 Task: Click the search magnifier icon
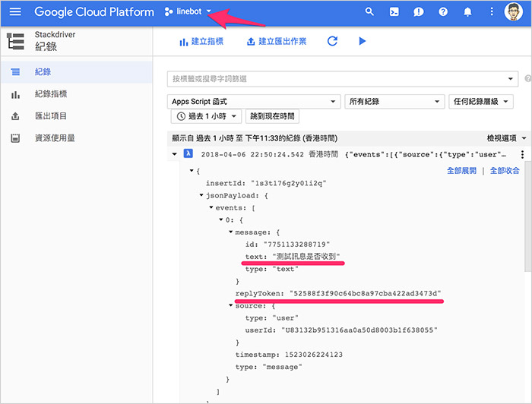(x=369, y=11)
